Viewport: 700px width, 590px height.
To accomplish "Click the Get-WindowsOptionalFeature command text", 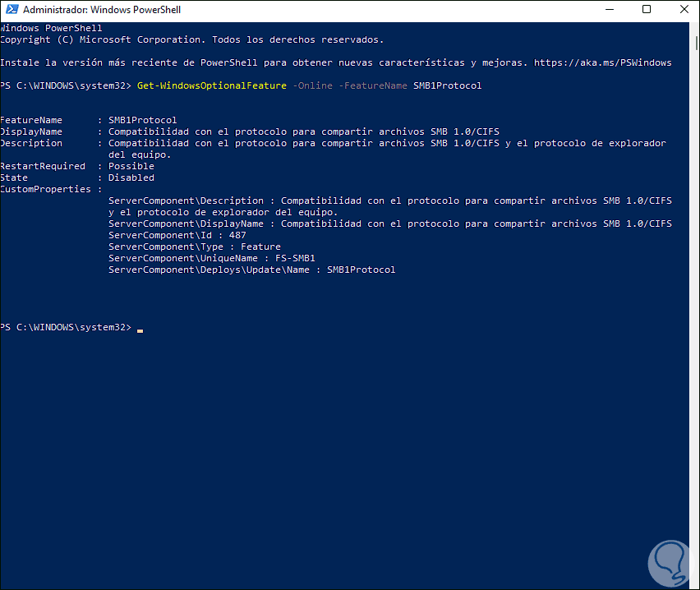I will coord(211,85).
